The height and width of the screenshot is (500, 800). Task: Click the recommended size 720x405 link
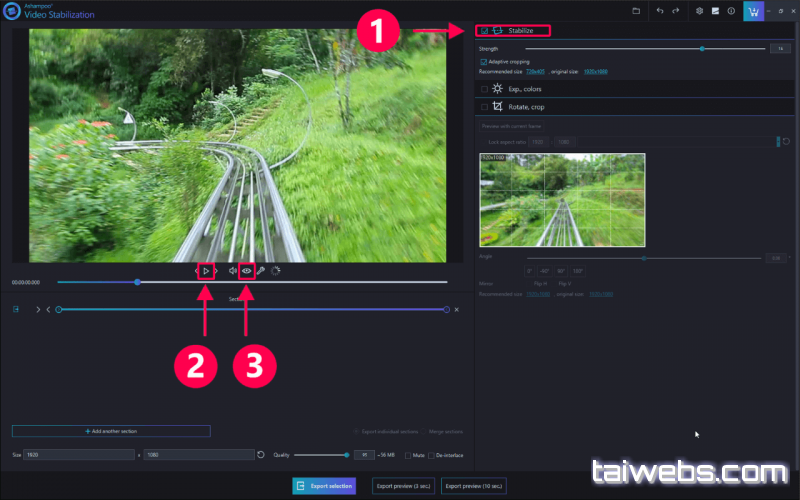536,72
